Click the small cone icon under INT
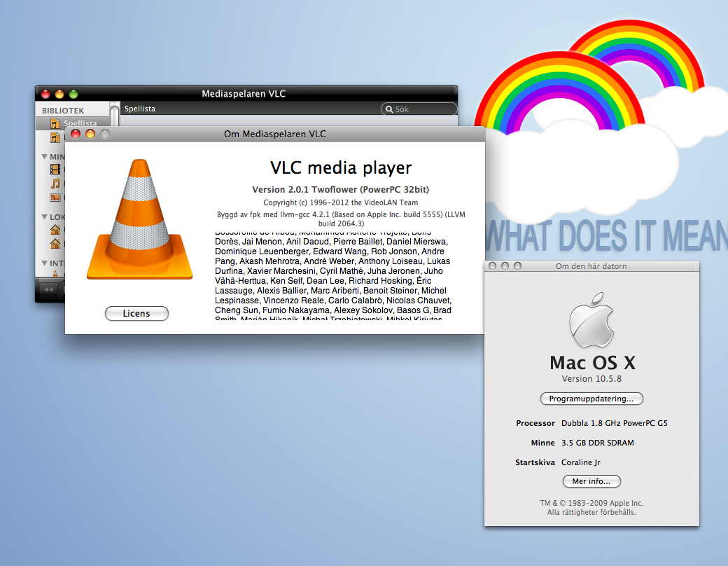The image size is (728, 566). point(55,274)
